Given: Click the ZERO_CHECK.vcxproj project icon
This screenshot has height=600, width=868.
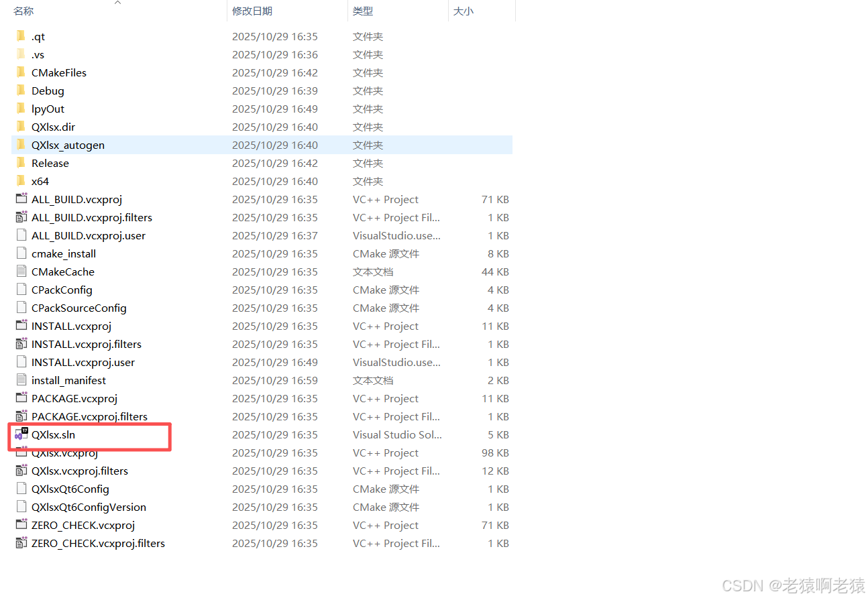Looking at the screenshot, I should [21, 525].
